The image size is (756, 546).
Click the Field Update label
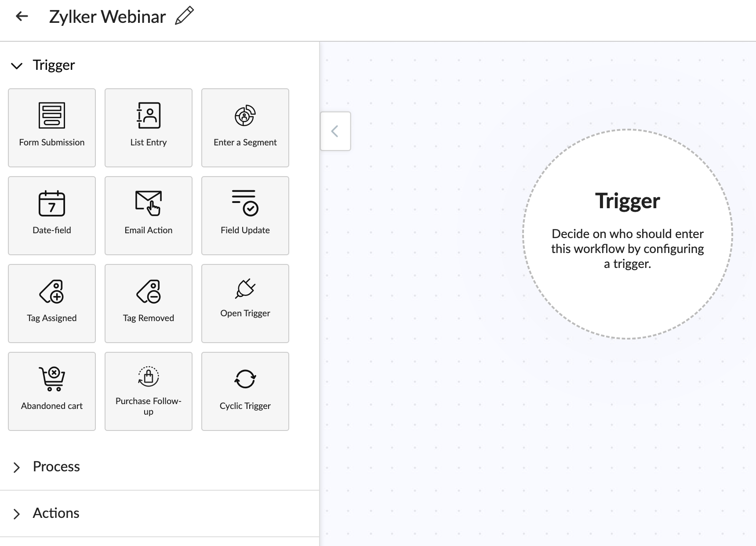click(x=245, y=230)
